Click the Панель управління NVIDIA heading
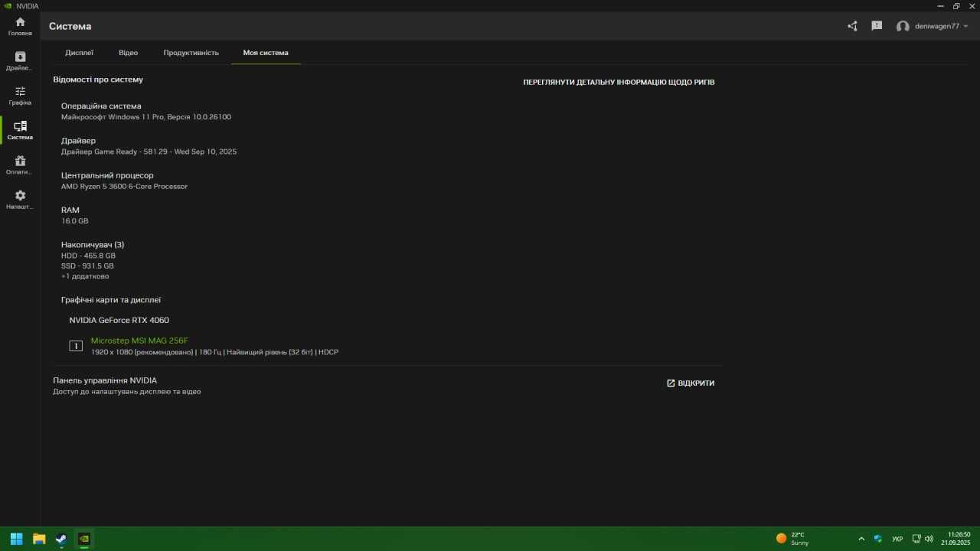The image size is (980, 551). 105,380
